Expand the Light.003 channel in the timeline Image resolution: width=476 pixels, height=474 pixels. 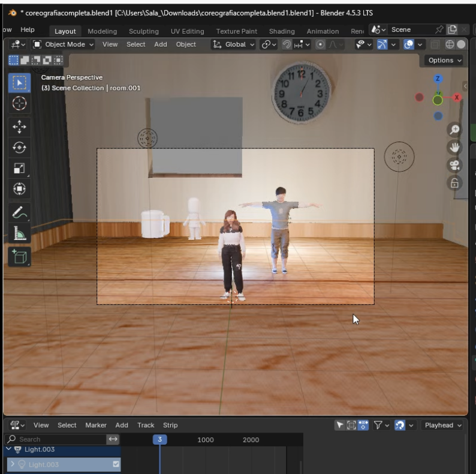13,464
